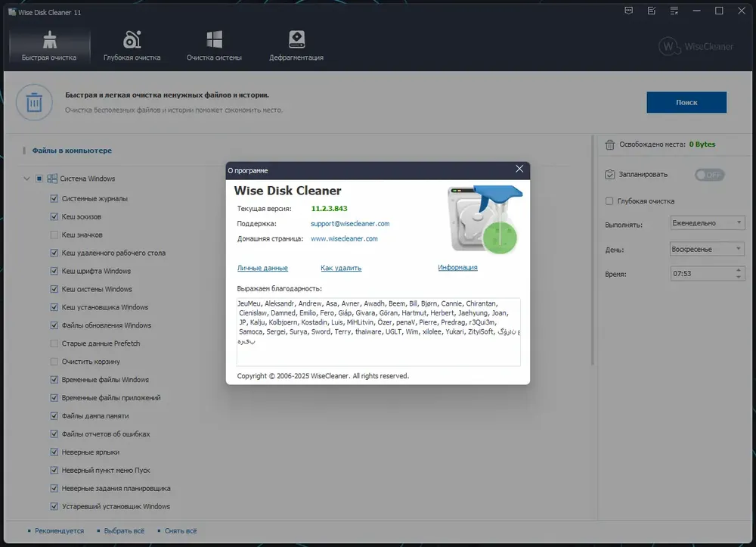Click the Файлы в компьютере heading
Viewport: 756px width, 547px height.
pyautogui.click(x=72, y=151)
